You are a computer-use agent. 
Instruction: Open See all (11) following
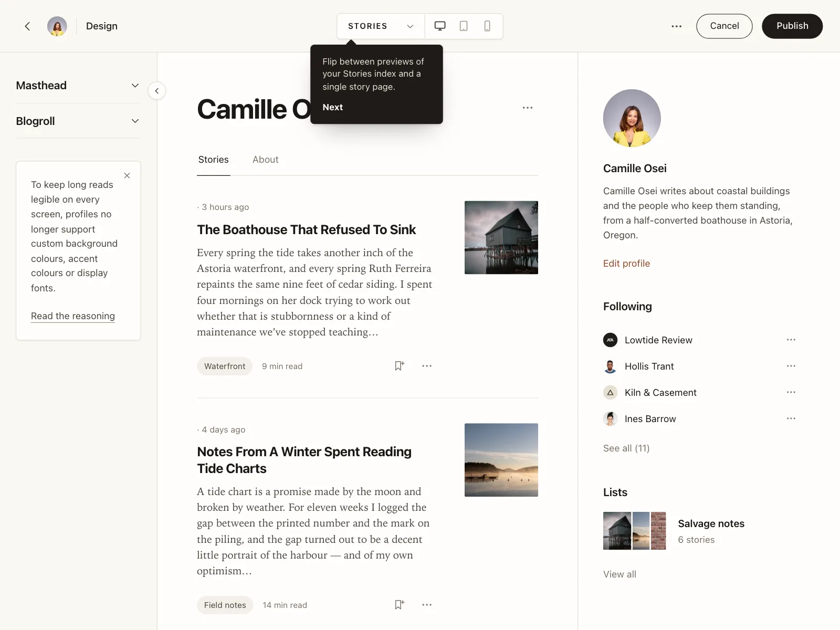click(x=626, y=448)
